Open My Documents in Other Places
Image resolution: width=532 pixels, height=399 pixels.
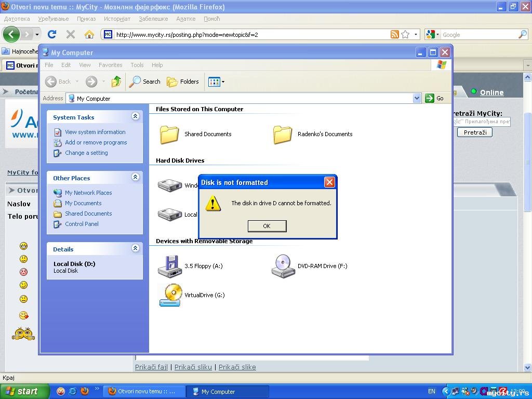pyautogui.click(x=83, y=203)
